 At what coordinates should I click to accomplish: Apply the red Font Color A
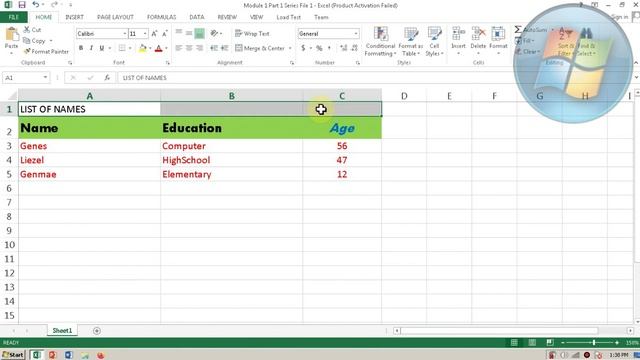coord(159,48)
